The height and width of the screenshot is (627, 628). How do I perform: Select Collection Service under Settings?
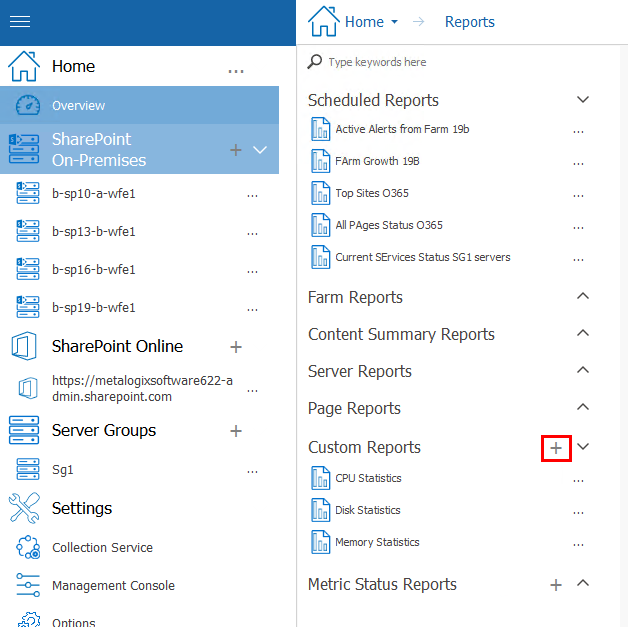tap(102, 547)
